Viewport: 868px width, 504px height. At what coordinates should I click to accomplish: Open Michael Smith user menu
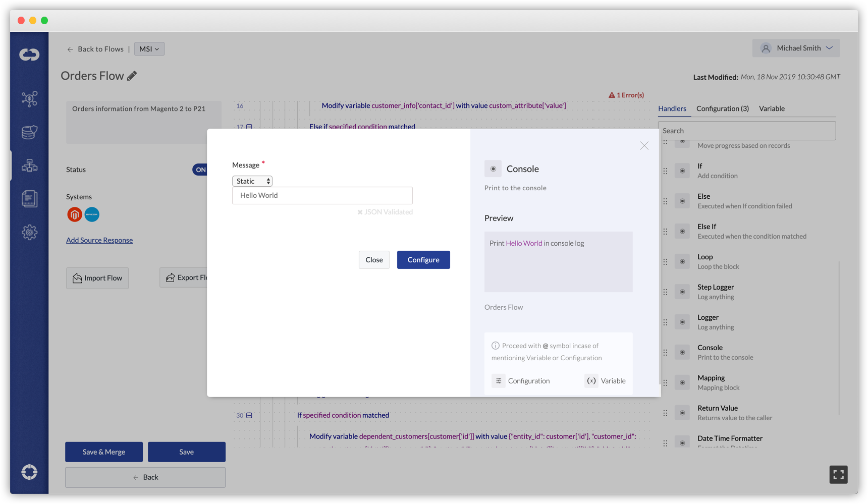796,48
